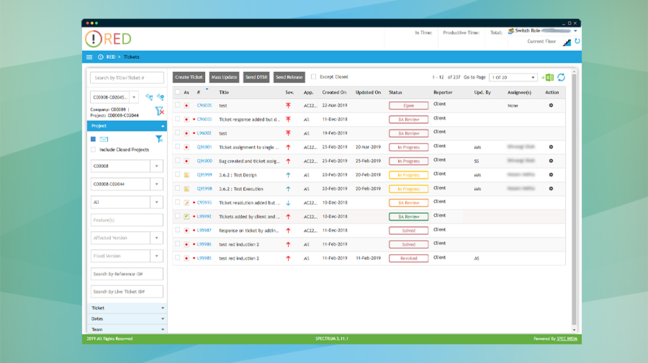Refresh the ticket list
648x363 pixels.
561,77
